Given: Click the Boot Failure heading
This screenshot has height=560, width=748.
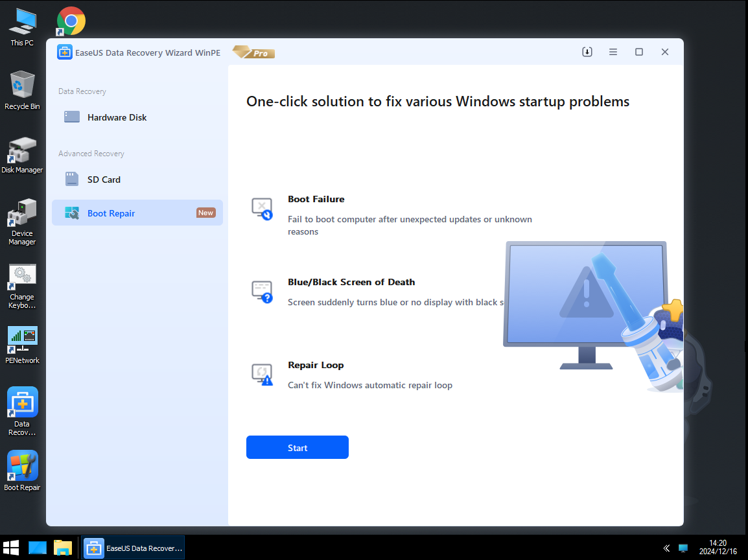Looking at the screenshot, I should click(316, 200).
